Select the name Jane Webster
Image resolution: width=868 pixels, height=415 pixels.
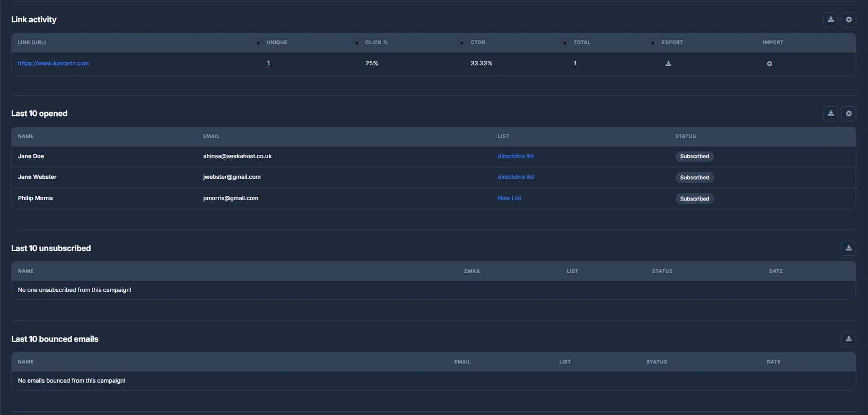tap(37, 177)
